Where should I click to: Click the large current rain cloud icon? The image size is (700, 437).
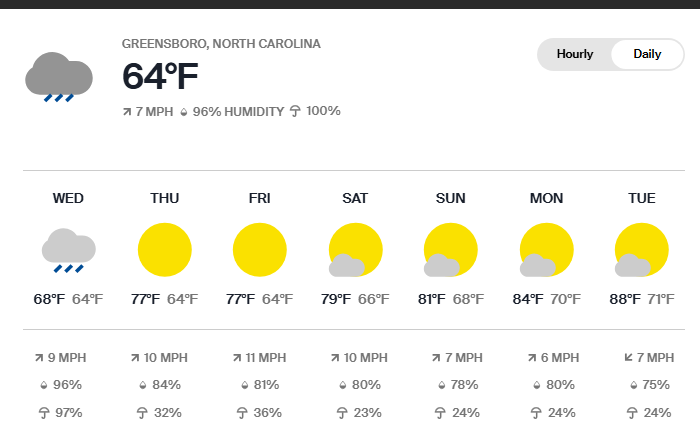(x=59, y=78)
